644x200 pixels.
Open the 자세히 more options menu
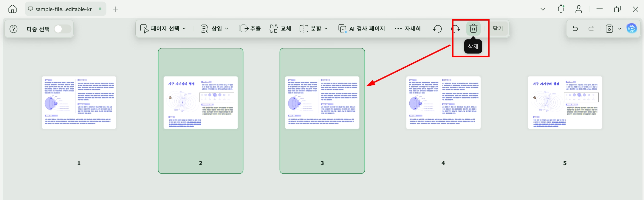point(407,29)
